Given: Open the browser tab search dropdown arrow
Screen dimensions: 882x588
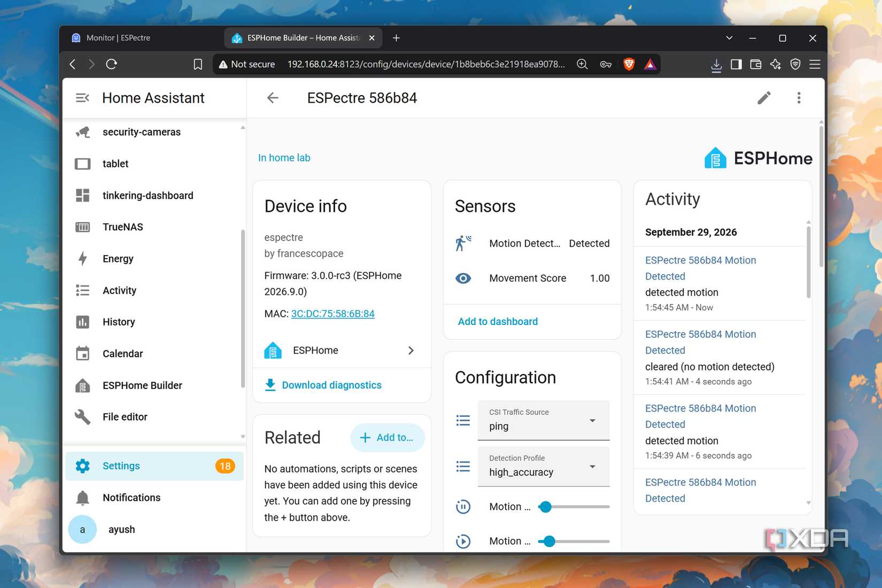Looking at the screenshot, I should [x=729, y=38].
